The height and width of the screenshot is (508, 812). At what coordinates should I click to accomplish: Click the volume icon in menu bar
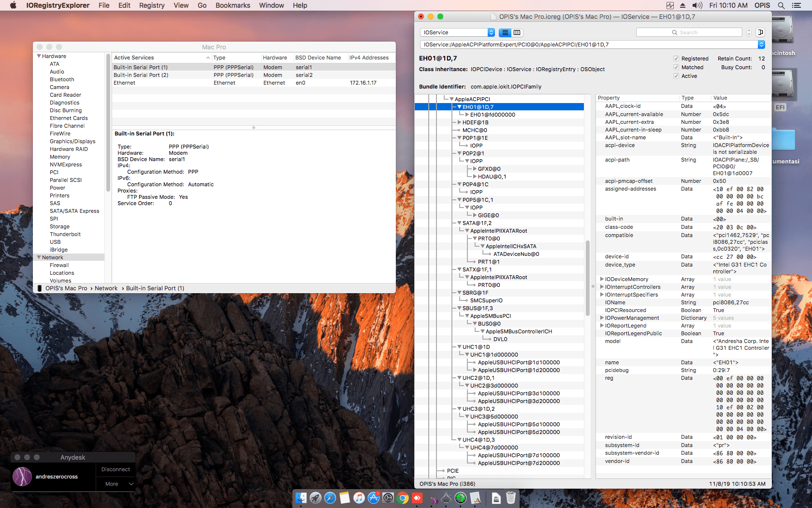coord(697,5)
